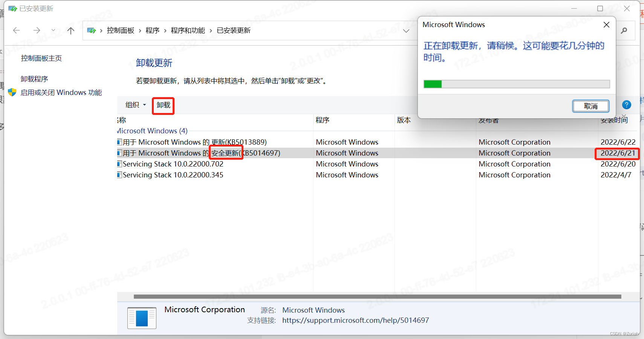Open the address bar history dropdown
The height and width of the screenshot is (339, 644).
coord(406,31)
